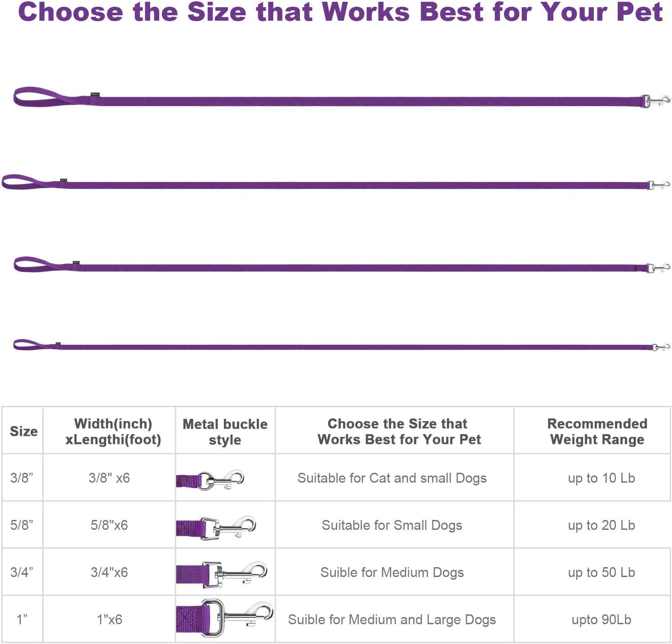Click the metal clasp on the thinnest leash
This screenshot has height=644, width=672.
660,347
